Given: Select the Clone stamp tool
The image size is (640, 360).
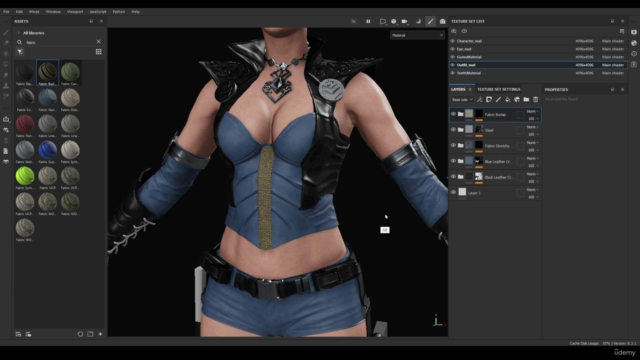Looking at the screenshot, I should [6, 86].
